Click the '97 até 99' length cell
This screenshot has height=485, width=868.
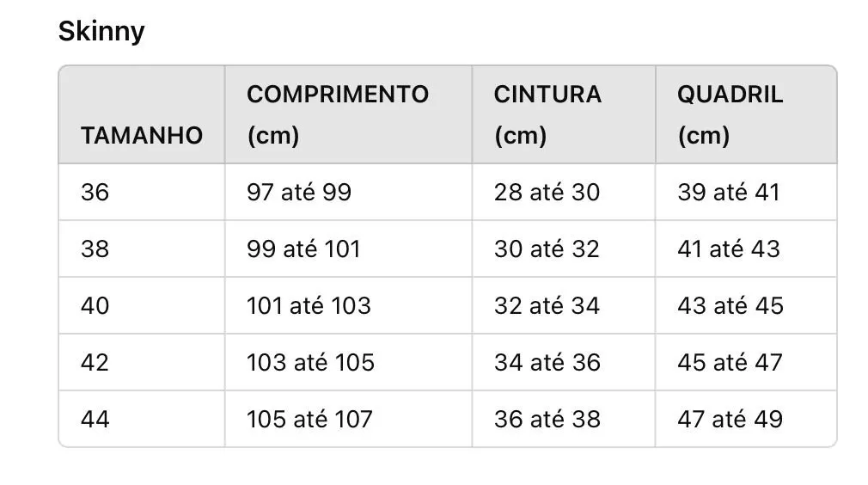point(348,192)
